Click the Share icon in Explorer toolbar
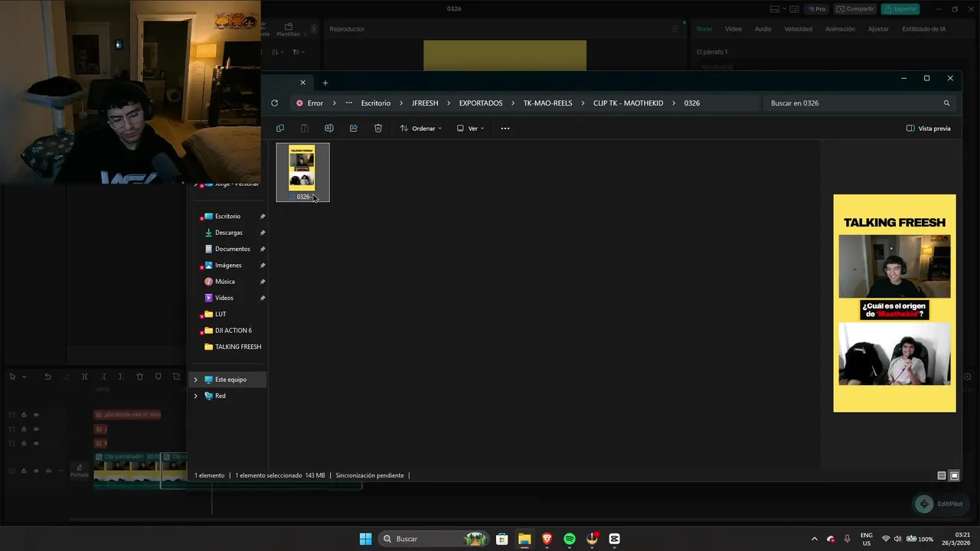Image resolution: width=980 pixels, height=551 pixels. 354,129
